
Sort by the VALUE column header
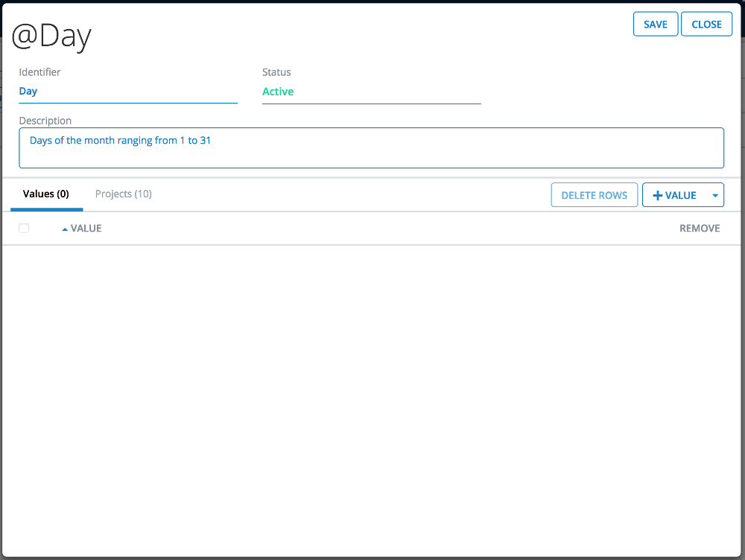[x=86, y=229]
